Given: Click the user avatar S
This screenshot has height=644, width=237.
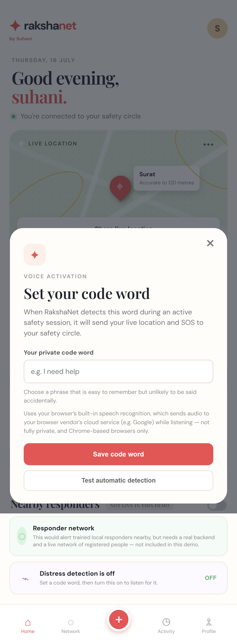Looking at the screenshot, I should 217,28.
